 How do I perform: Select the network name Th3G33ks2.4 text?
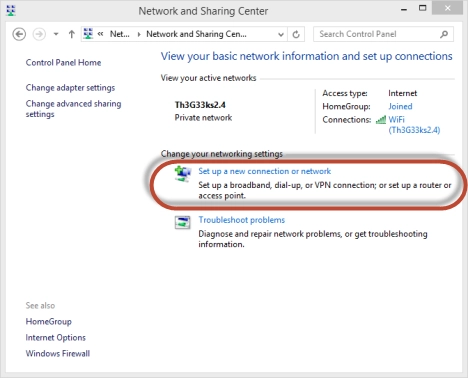point(200,105)
